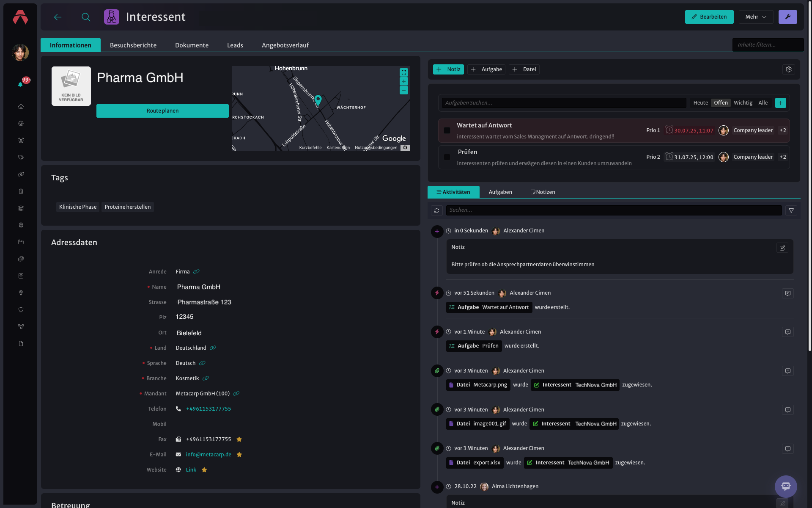Expand +2 assignees on 'Prüfen' task

[x=783, y=157]
